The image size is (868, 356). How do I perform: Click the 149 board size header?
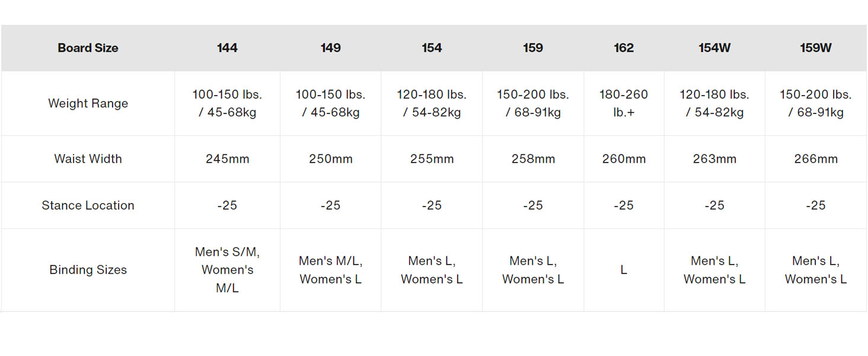point(330,48)
